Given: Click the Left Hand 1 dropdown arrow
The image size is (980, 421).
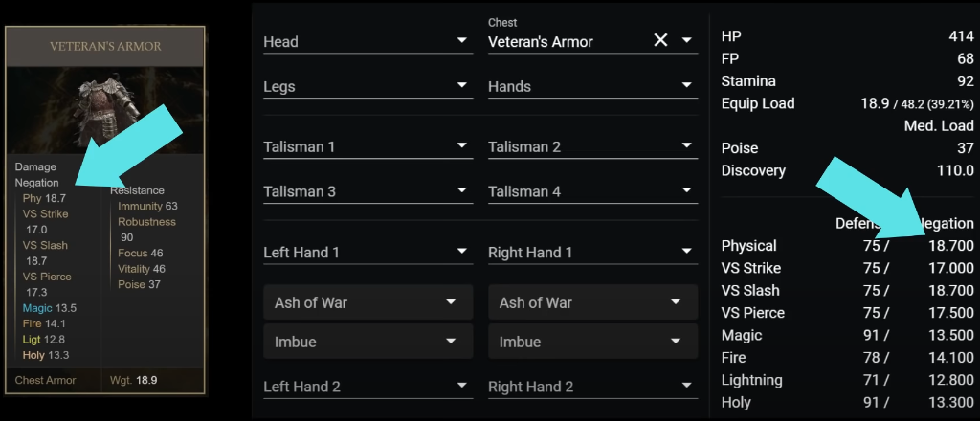Looking at the screenshot, I should (463, 253).
